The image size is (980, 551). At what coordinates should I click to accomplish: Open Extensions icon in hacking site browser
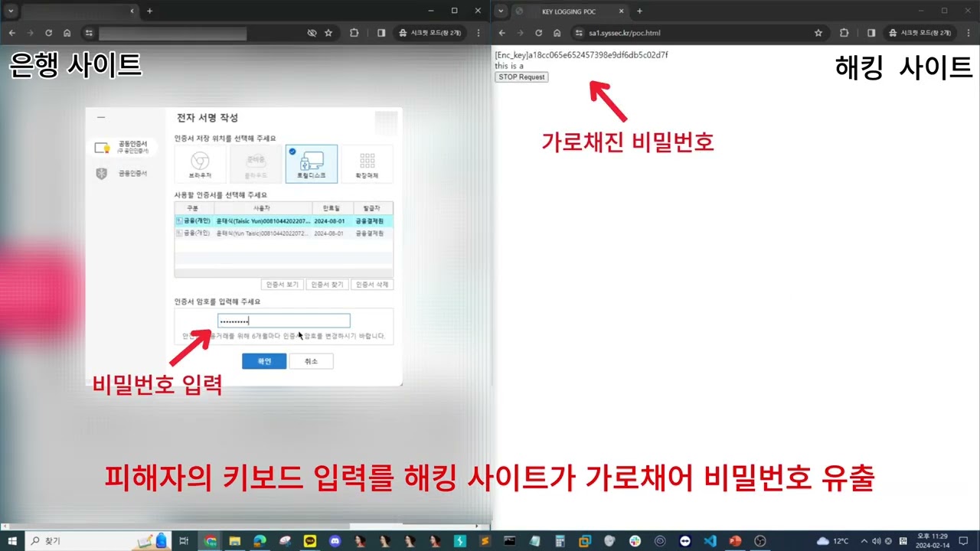pos(844,33)
